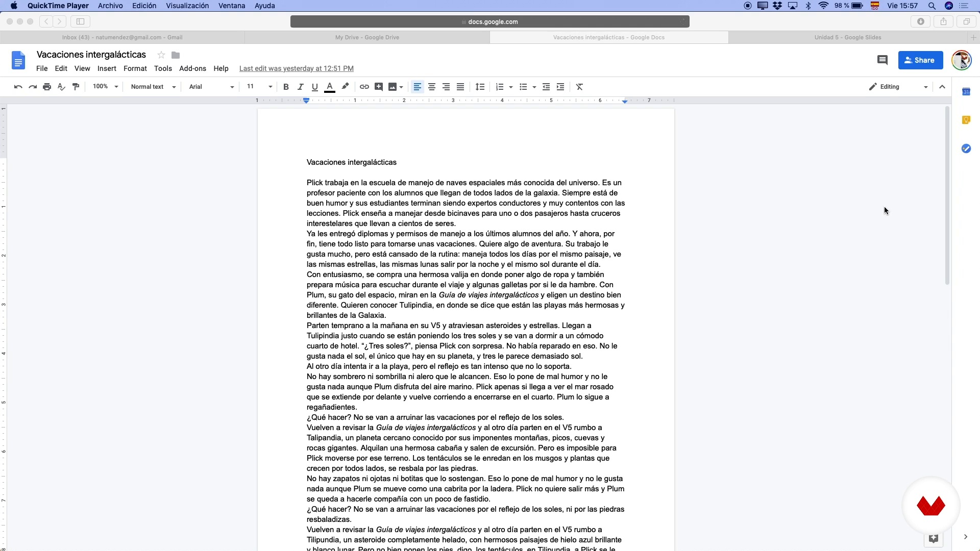This screenshot has height=551, width=980.
Task: Open Spotlight search in menu bar
Action: tap(932, 6)
